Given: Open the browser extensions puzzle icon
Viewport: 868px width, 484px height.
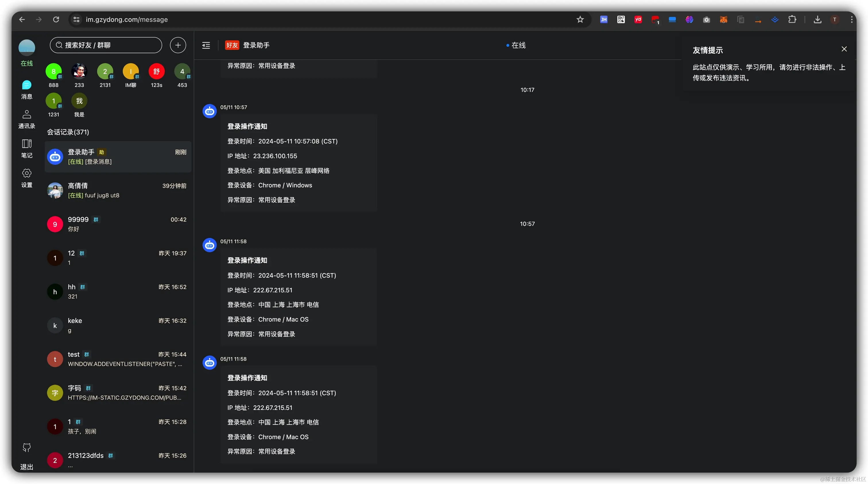Looking at the screenshot, I should 792,20.
